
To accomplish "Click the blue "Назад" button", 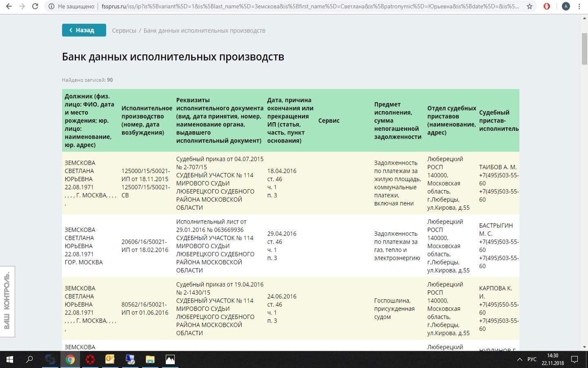I will (84, 30).
